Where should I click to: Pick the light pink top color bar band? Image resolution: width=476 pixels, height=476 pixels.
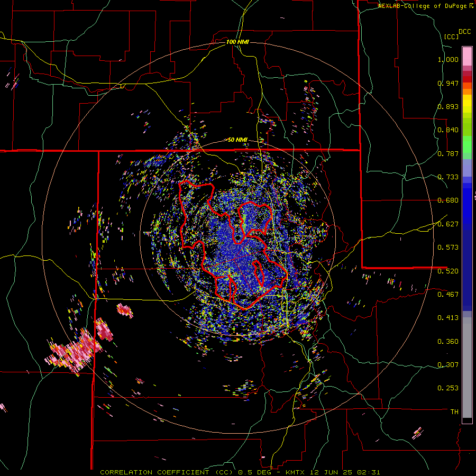pyautogui.click(x=467, y=56)
